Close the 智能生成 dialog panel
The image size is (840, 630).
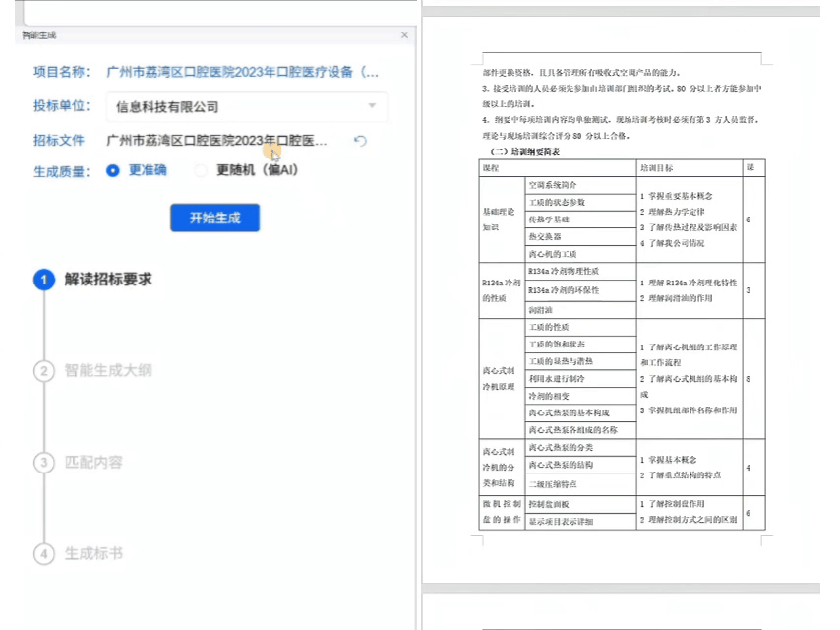pyautogui.click(x=404, y=35)
